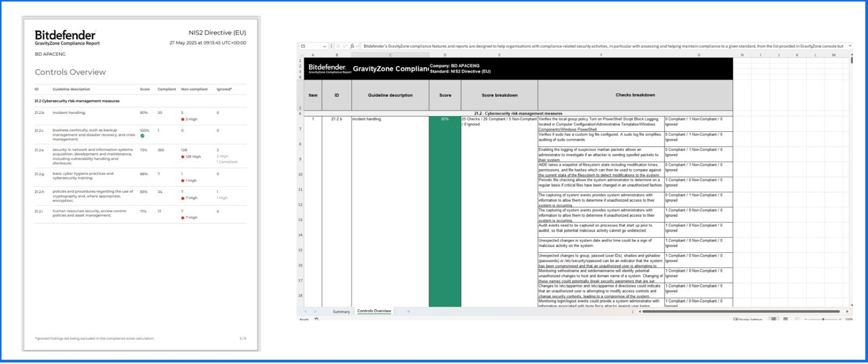868x364 pixels.
Task: Add a new sheet with plus icon
Action: [x=409, y=311]
